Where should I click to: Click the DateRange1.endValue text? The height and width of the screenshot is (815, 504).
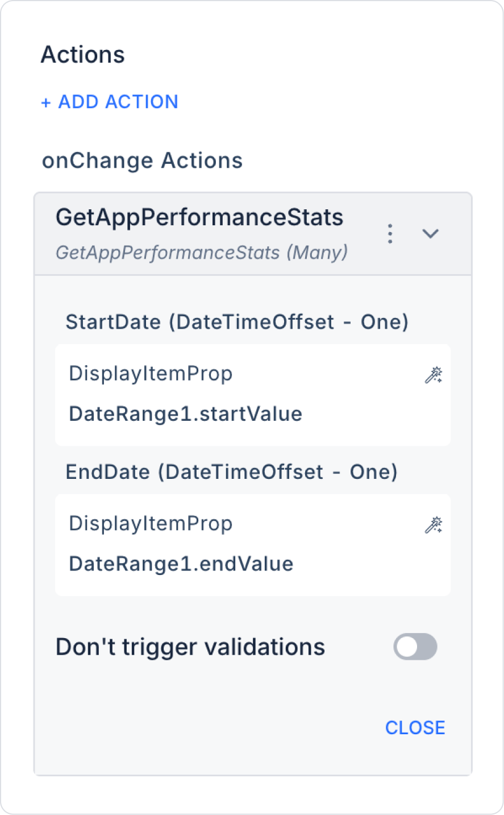(181, 564)
